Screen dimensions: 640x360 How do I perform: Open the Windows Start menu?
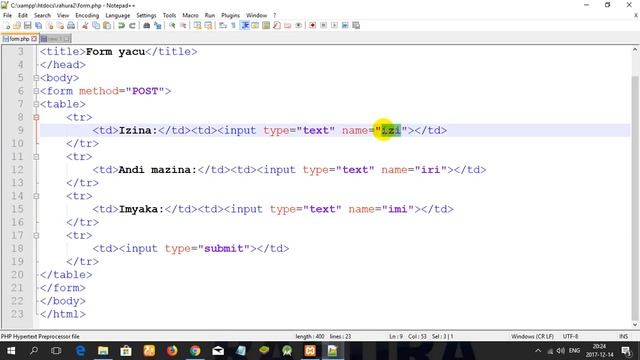(x=11, y=351)
